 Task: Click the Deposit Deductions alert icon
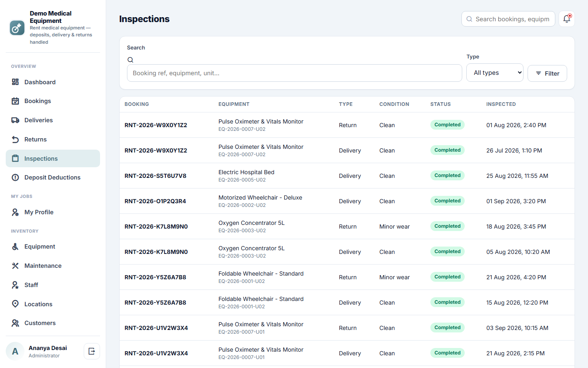click(15, 177)
